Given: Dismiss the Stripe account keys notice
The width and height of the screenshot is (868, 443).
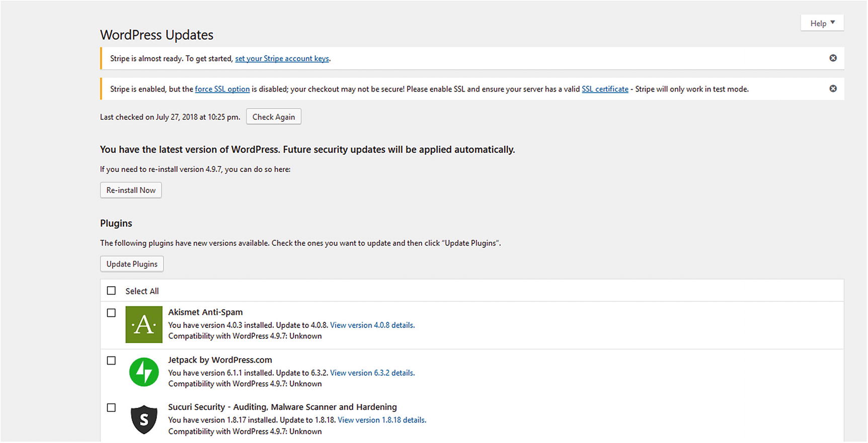Looking at the screenshot, I should [x=833, y=58].
